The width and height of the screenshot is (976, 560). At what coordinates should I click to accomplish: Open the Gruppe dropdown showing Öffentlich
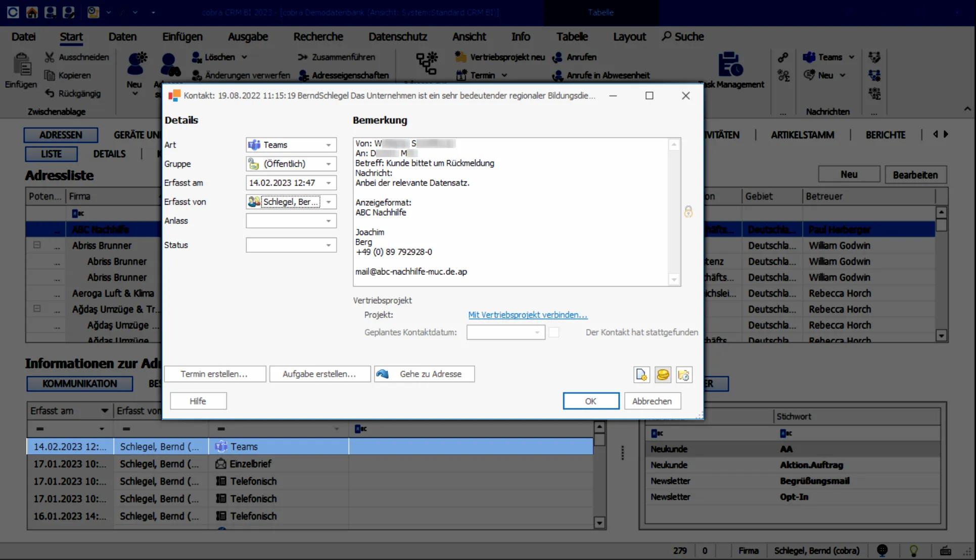tap(329, 164)
